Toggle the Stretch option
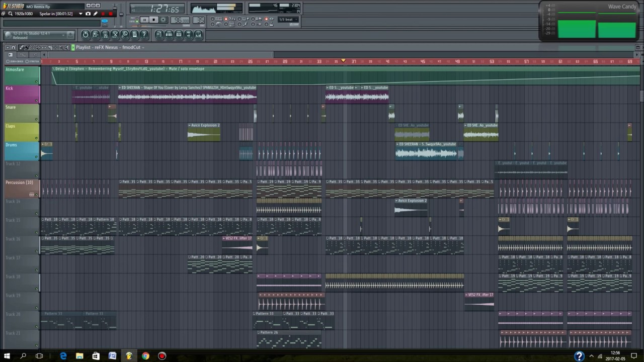644x362 pixels. click(x=32, y=61)
